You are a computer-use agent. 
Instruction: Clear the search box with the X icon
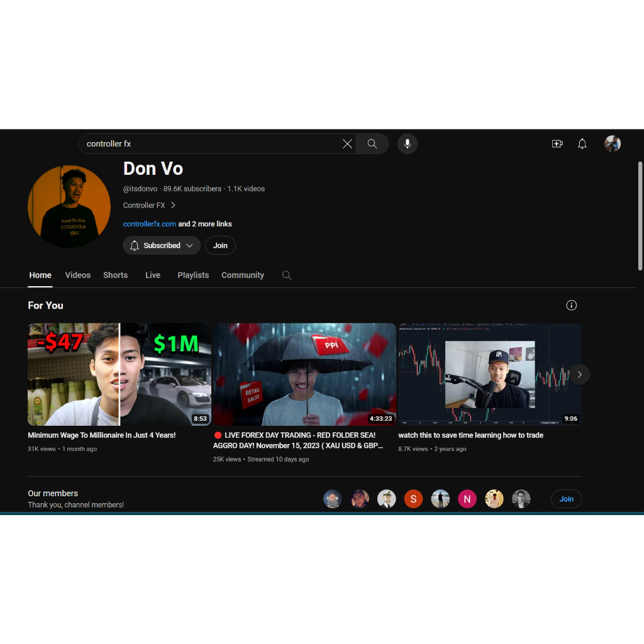(347, 144)
